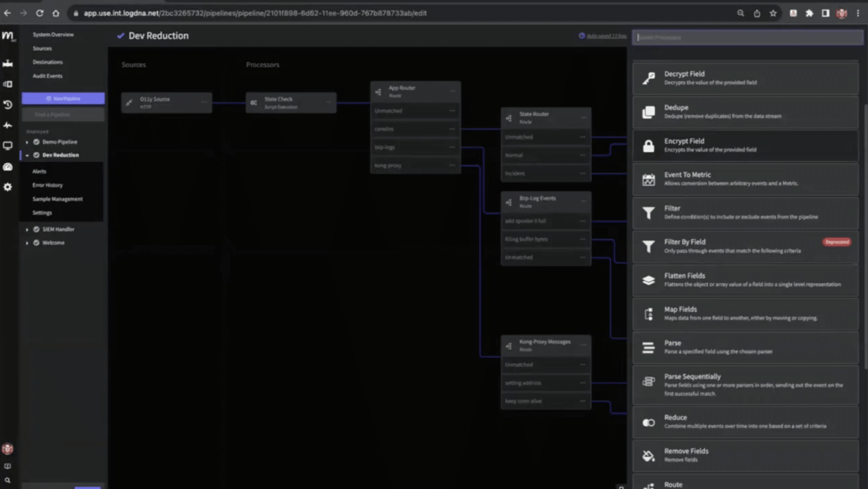The width and height of the screenshot is (868, 489).
Task: Open Sample Management under Dev Reduction
Action: (x=58, y=199)
